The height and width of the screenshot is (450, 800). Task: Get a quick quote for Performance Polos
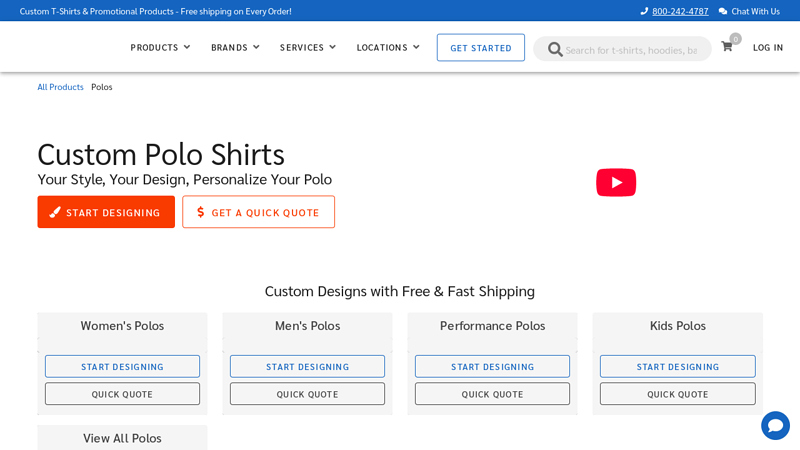coord(492,394)
